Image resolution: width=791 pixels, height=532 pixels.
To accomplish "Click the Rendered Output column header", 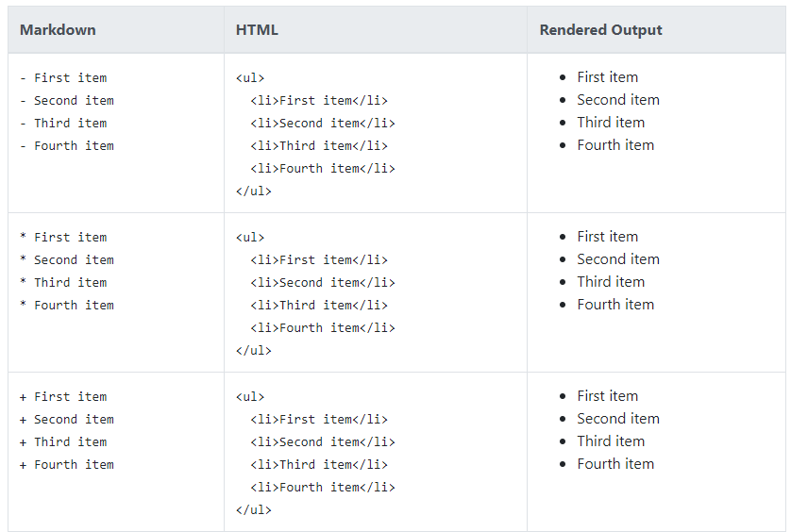I will coord(600,30).
